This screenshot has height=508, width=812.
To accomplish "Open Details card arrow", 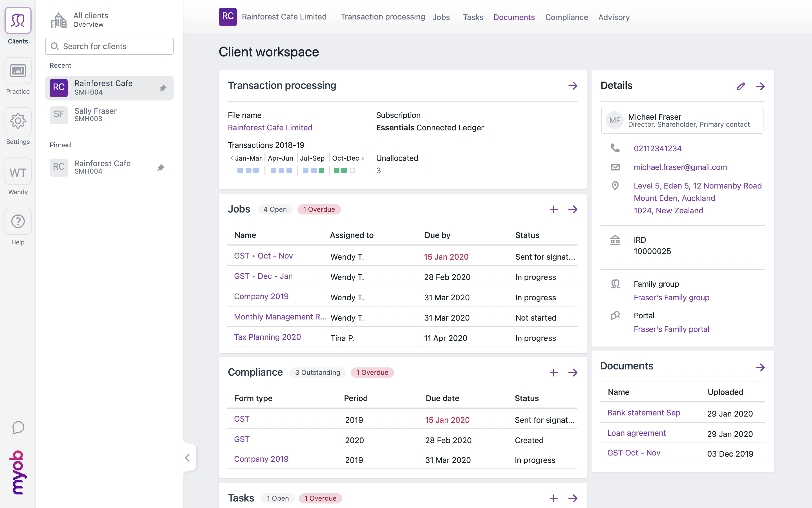I will click(x=760, y=86).
